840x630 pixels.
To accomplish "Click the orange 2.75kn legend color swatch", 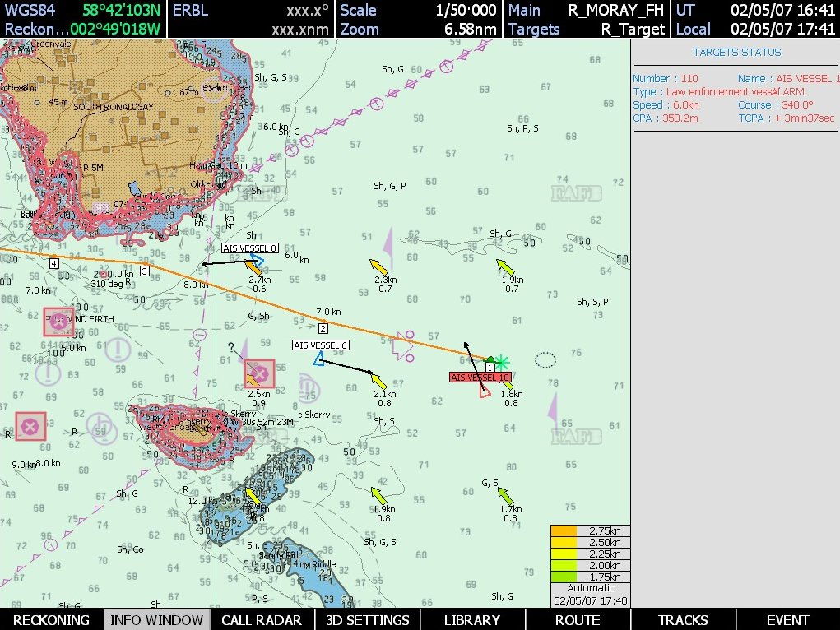I will (564, 530).
